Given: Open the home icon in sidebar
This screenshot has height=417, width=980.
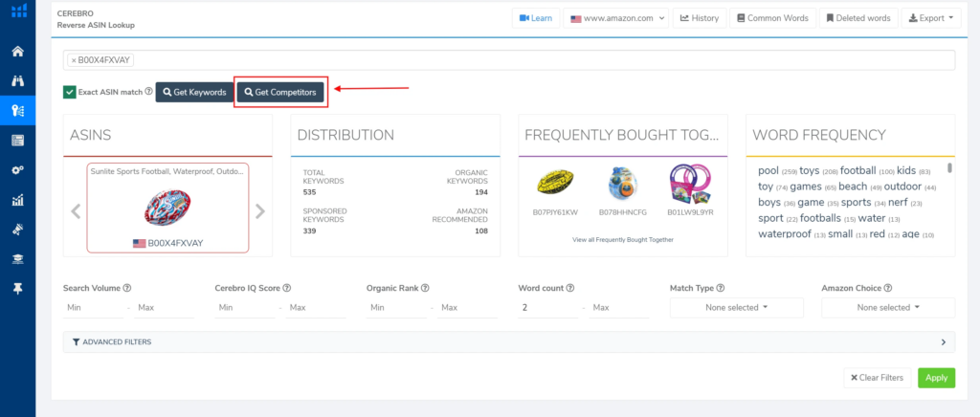Looking at the screenshot, I should point(18,52).
